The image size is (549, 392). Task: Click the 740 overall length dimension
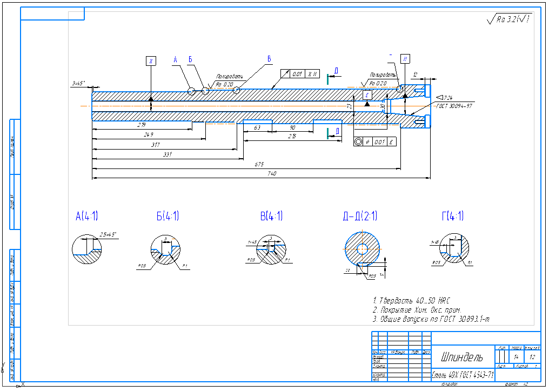tap(272, 173)
